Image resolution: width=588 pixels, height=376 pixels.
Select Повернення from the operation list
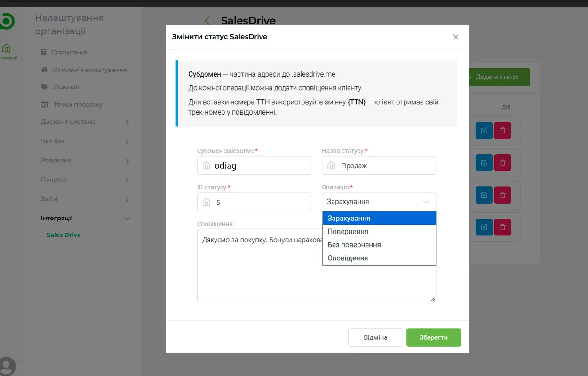point(348,231)
